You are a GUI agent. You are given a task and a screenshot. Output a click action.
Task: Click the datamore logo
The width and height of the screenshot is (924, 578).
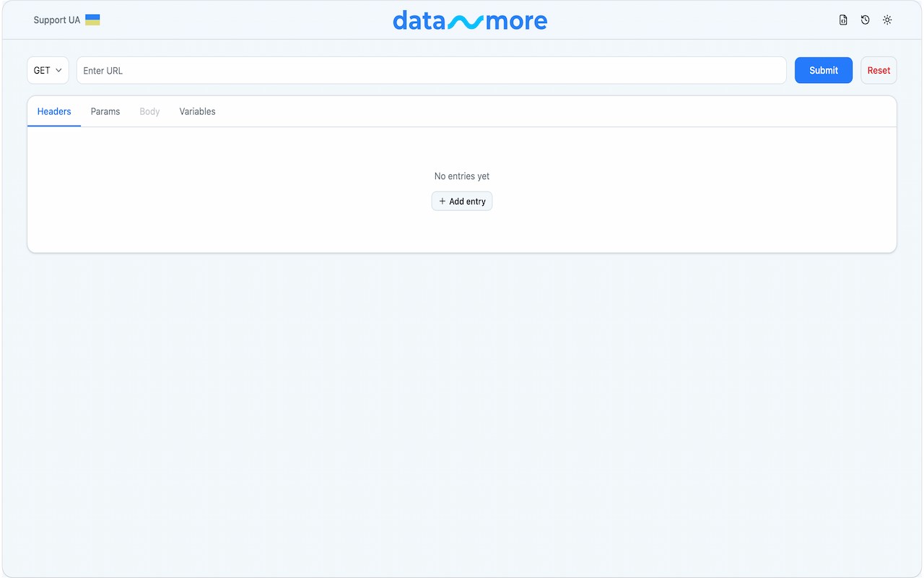[x=470, y=20]
